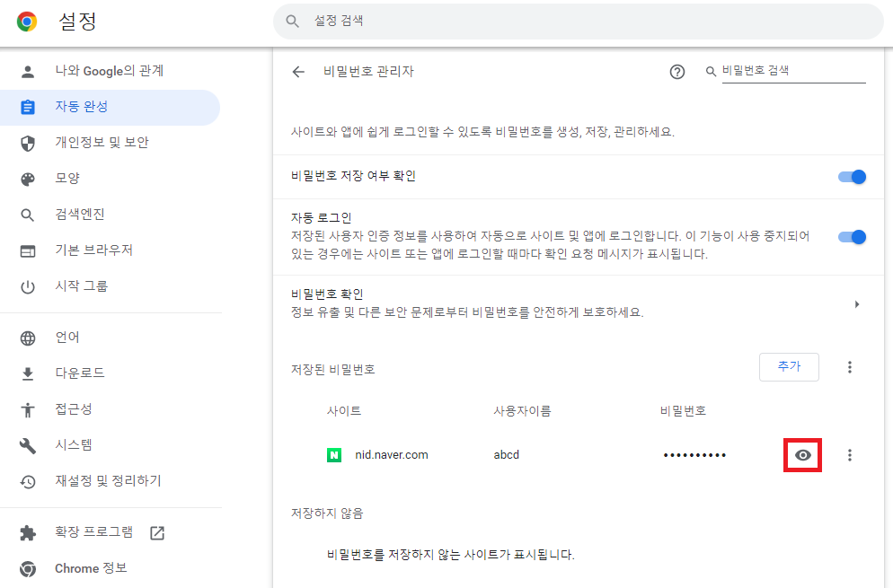
Task: Click the Chrome outline icon for Chrome 정보
Action: [x=27, y=569]
